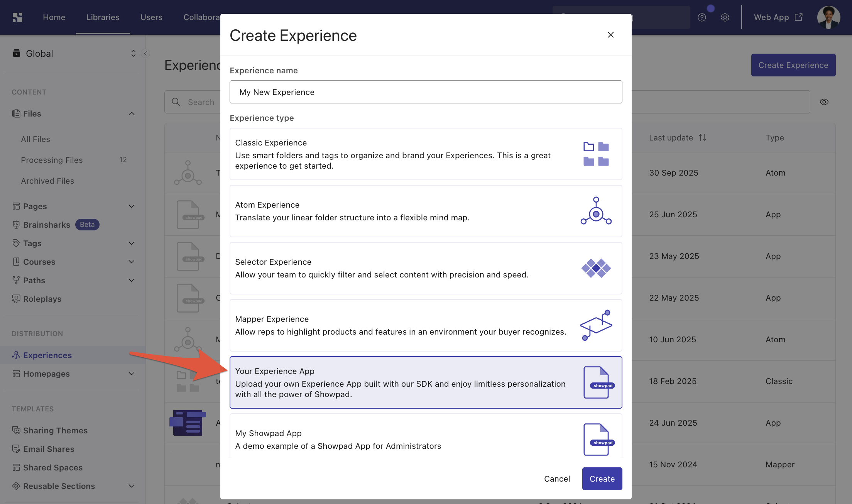Click the Mapper Experience icon
Screen dimensions: 852x504
tap(596, 325)
